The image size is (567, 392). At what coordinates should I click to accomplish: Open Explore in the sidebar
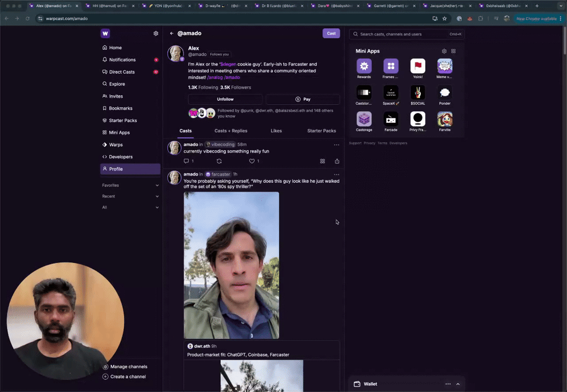(130, 84)
